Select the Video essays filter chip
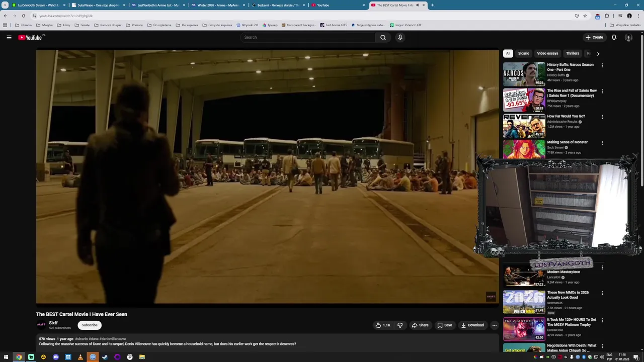644x362 pixels. [x=547, y=53]
